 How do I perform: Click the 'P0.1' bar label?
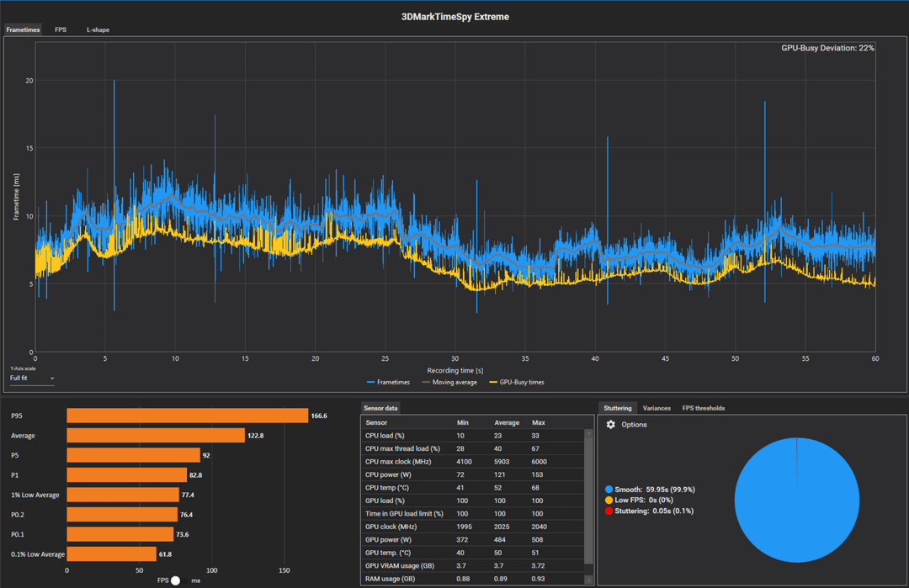tap(18, 535)
